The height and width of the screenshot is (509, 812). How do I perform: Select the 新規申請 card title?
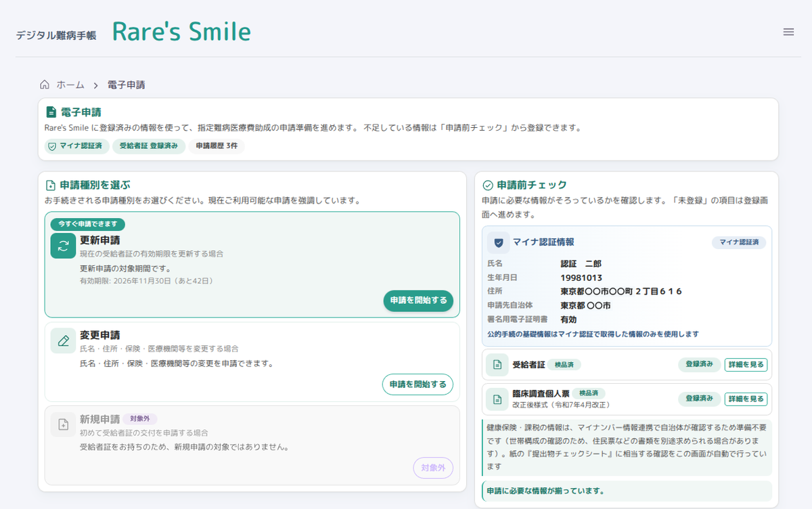[x=100, y=419]
